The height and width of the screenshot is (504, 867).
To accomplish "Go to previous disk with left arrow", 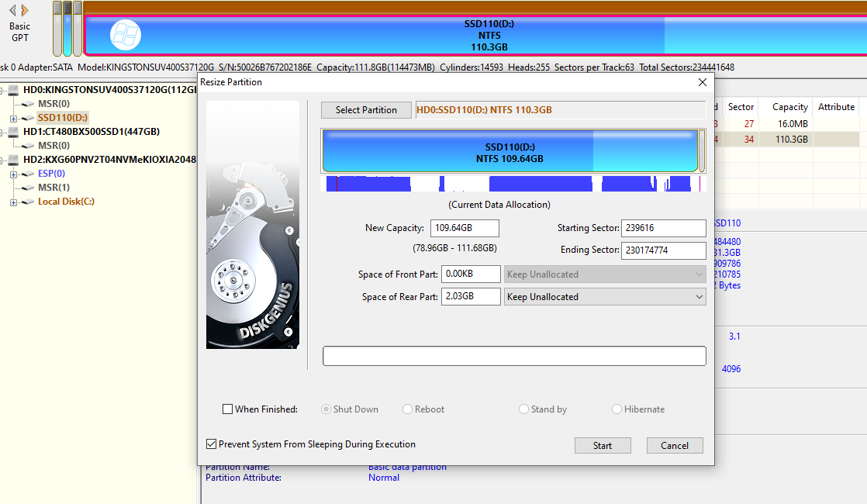I will pyautogui.click(x=12, y=10).
